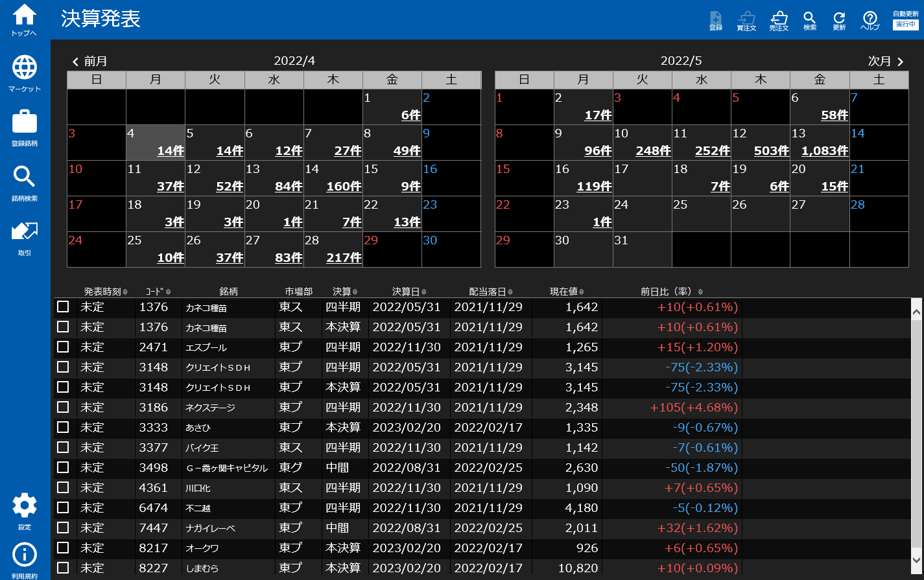Click stock name ナガイレーベ
The width and height of the screenshot is (924, 580).
point(210,528)
